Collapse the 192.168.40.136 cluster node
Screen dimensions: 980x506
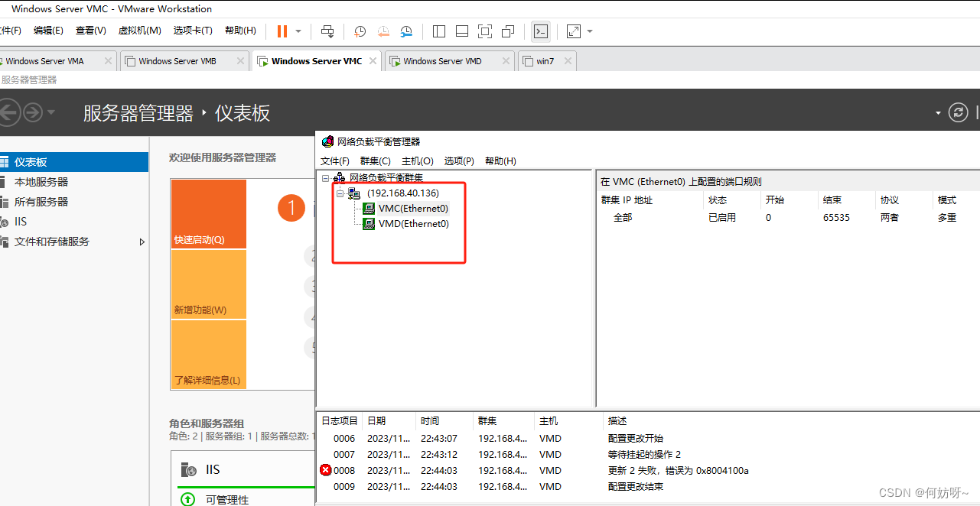340,193
